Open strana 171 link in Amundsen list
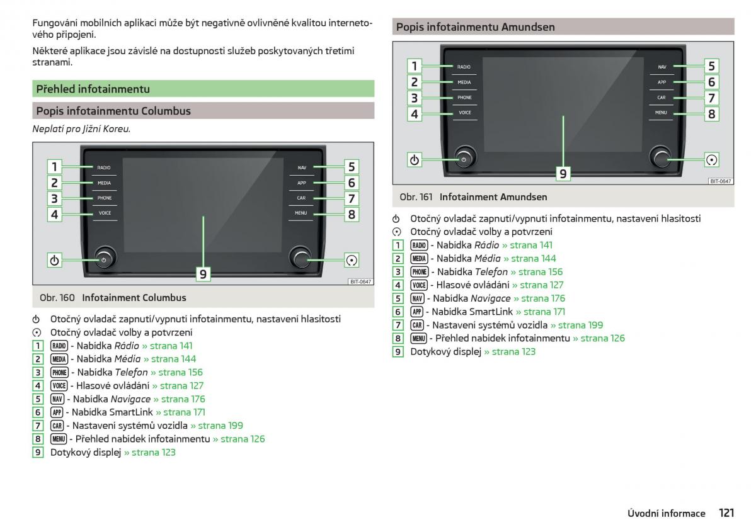 point(540,312)
